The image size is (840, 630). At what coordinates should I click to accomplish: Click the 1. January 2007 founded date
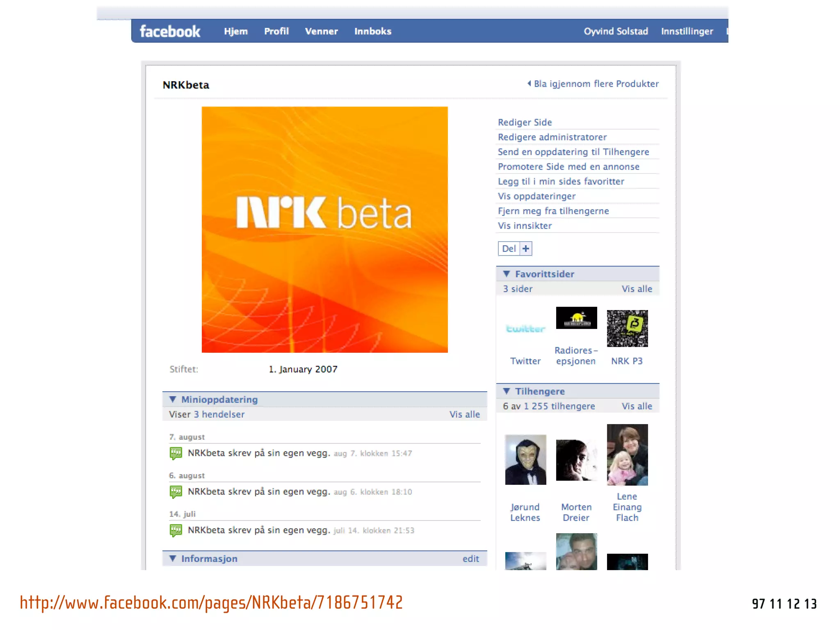pyautogui.click(x=303, y=369)
